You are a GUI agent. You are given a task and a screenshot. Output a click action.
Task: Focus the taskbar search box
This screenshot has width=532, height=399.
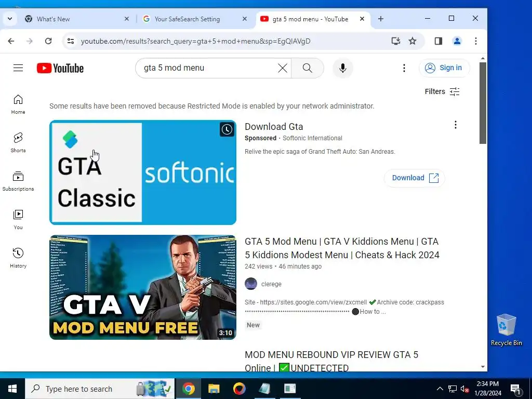(100, 389)
